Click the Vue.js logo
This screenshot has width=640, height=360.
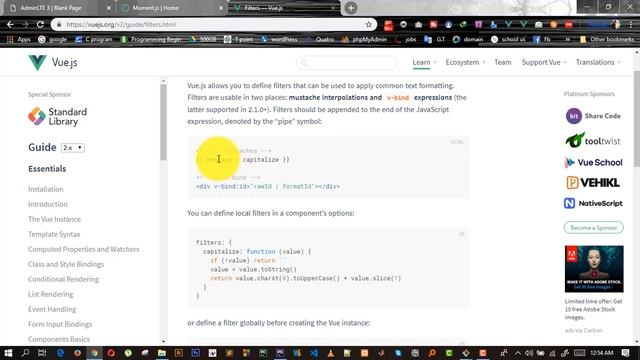point(53,62)
